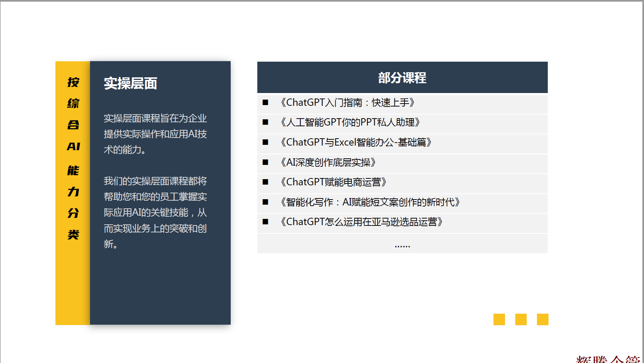Click ChatGPT与Excel智能办公-基础篇 course title
Image resolution: width=644 pixels, height=363 pixels.
(356, 142)
